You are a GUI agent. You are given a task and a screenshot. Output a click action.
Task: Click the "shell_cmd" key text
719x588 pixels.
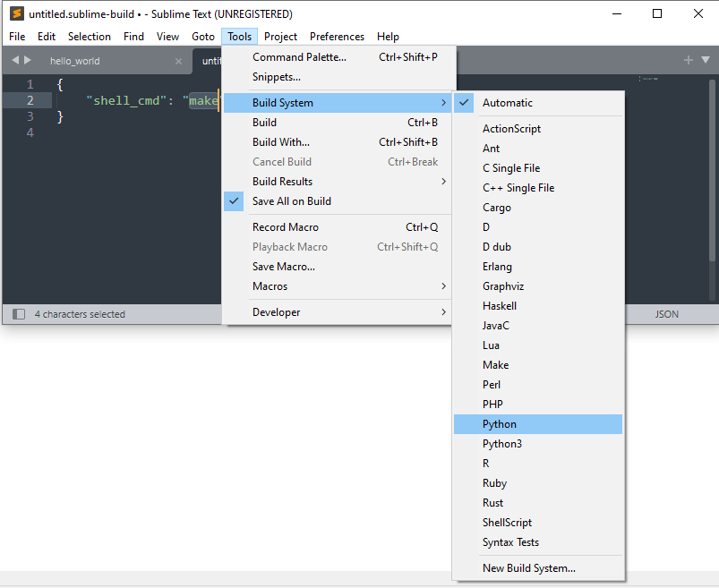pyautogui.click(x=126, y=100)
